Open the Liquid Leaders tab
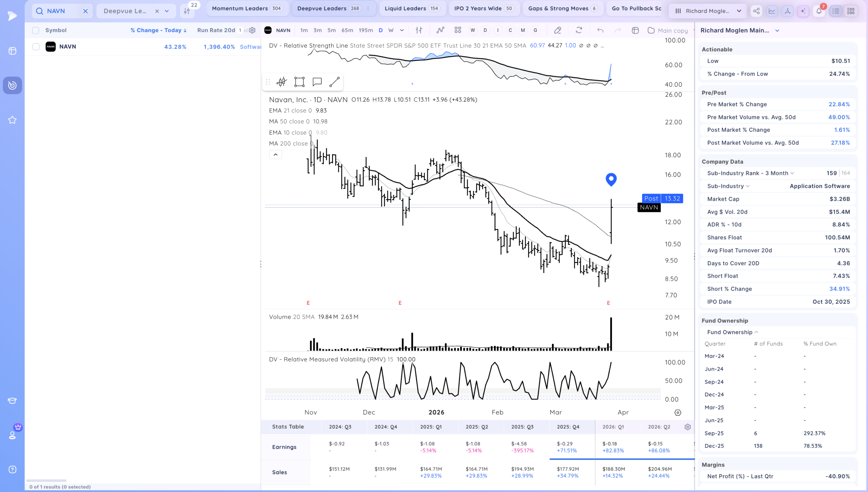Screen dimensions: 868x492 pos(412,8)
